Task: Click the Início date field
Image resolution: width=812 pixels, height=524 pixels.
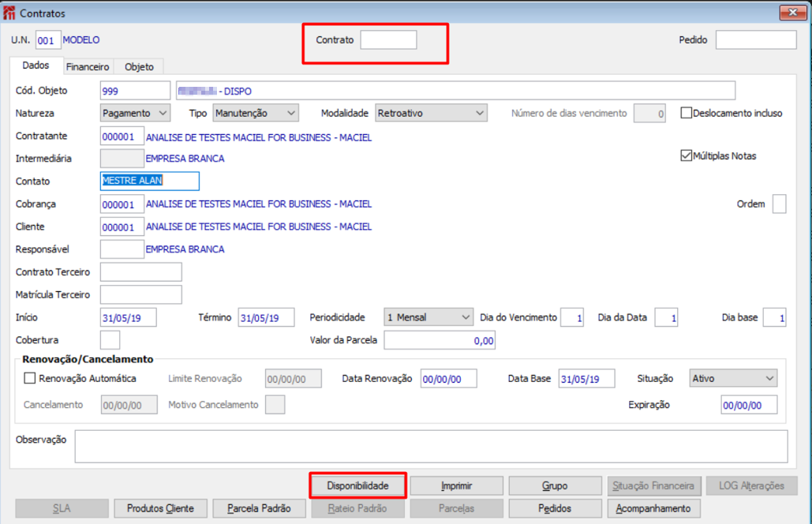Action: coord(128,317)
